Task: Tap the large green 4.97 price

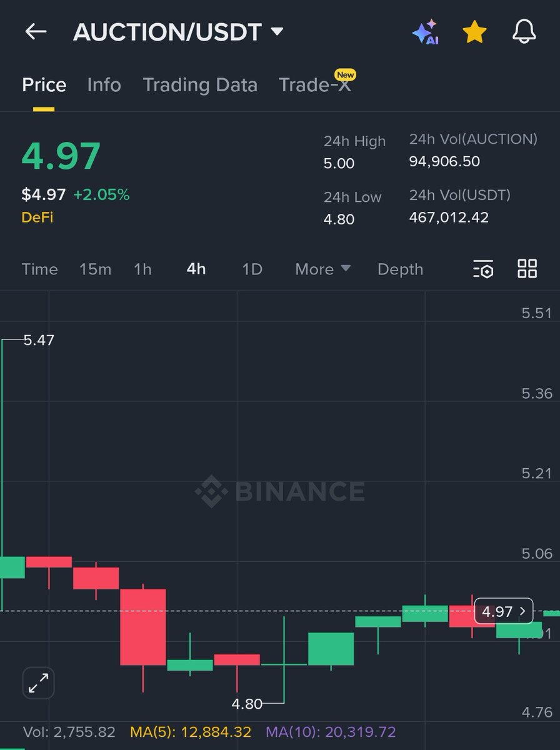Action: 61,156
